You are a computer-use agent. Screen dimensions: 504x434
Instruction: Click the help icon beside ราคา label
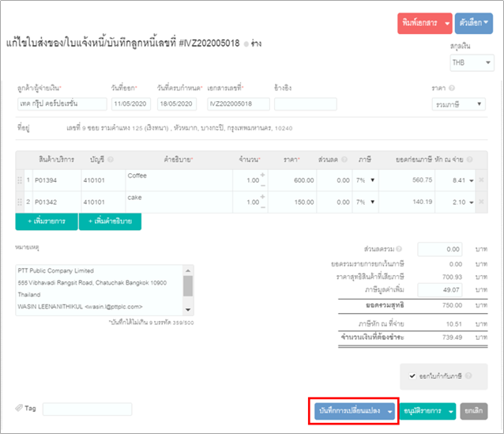tap(452, 88)
